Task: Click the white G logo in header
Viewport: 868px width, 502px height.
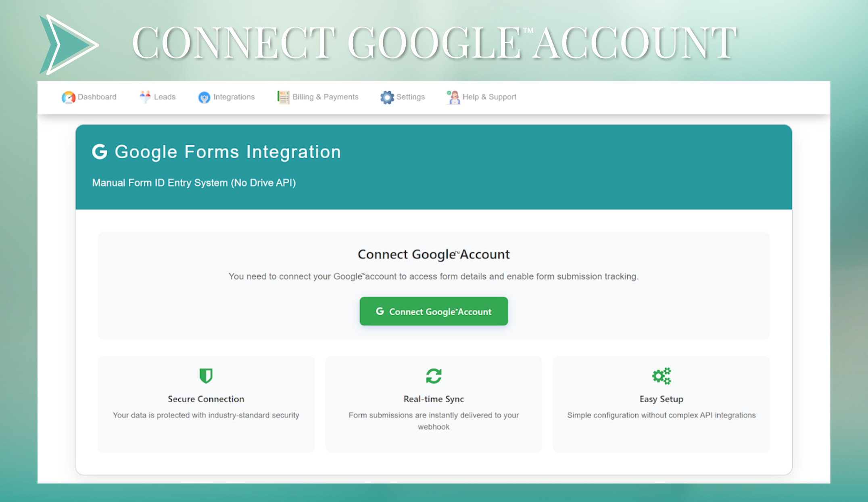Action: pos(100,152)
